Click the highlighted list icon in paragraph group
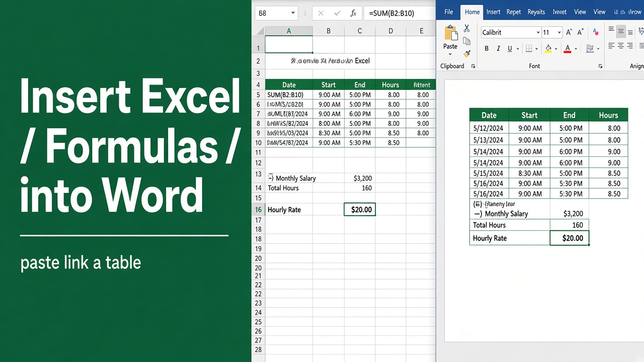The width and height of the screenshot is (644, 362). (x=621, y=31)
